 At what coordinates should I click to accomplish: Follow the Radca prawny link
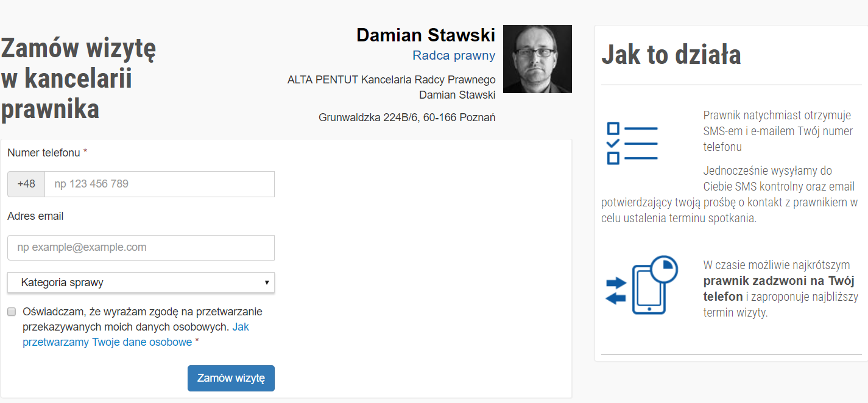[454, 55]
